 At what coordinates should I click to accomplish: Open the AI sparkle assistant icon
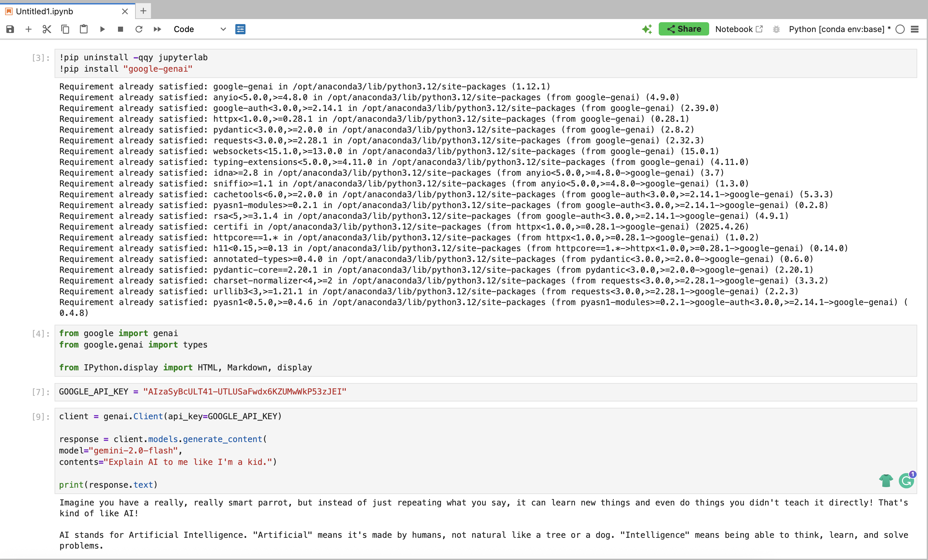click(x=647, y=29)
